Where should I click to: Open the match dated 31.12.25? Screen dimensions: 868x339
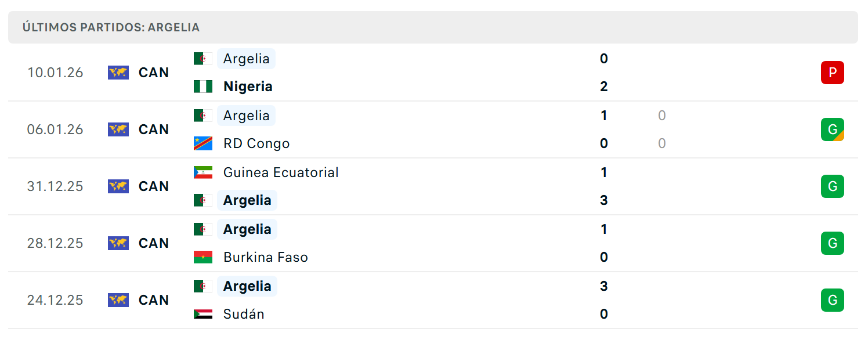pyautogui.click(x=433, y=186)
